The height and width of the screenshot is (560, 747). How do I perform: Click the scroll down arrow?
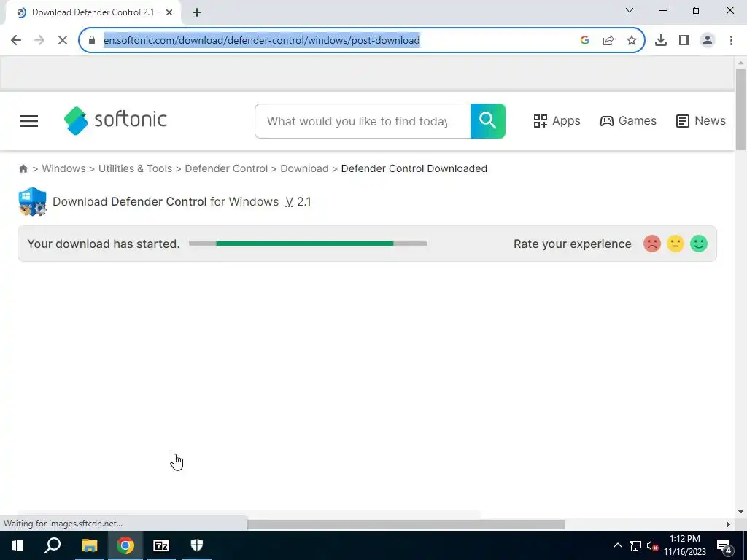click(740, 512)
